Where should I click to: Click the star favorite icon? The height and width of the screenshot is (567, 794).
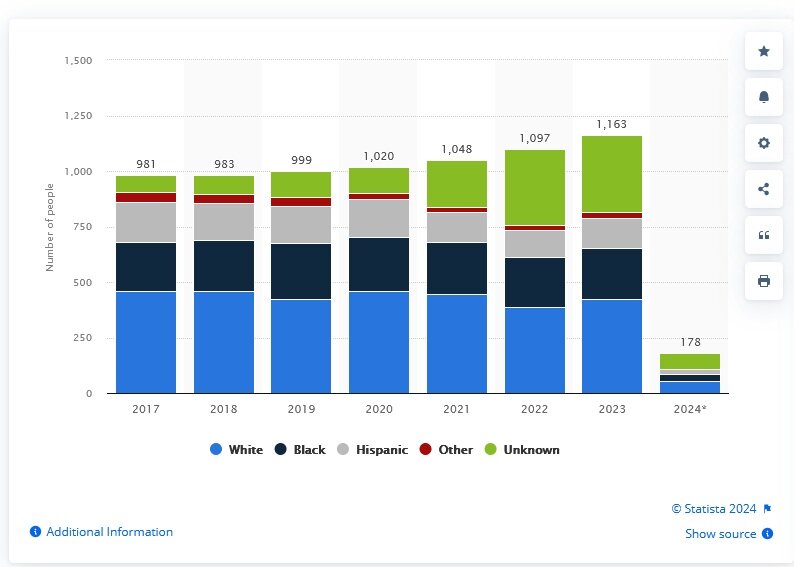click(x=764, y=51)
